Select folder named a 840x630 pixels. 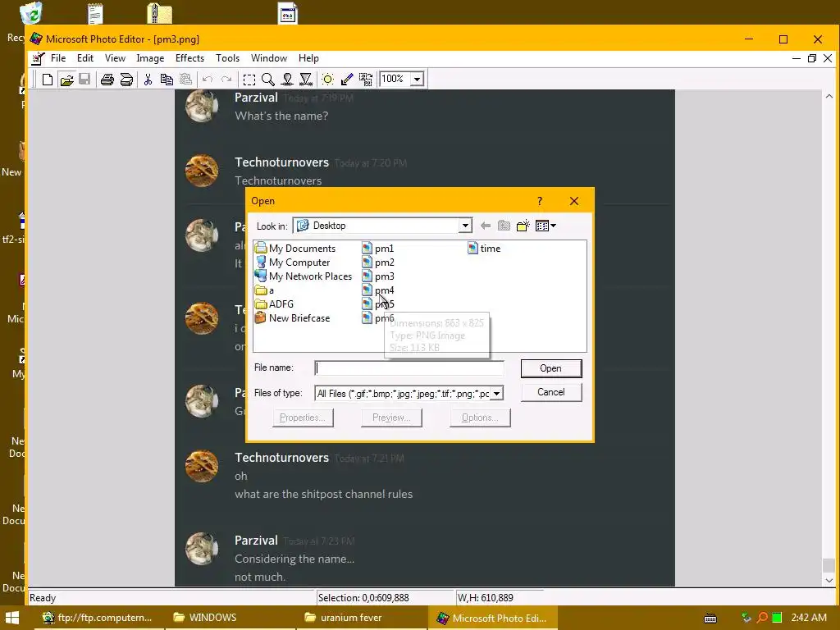(x=265, y=290)
